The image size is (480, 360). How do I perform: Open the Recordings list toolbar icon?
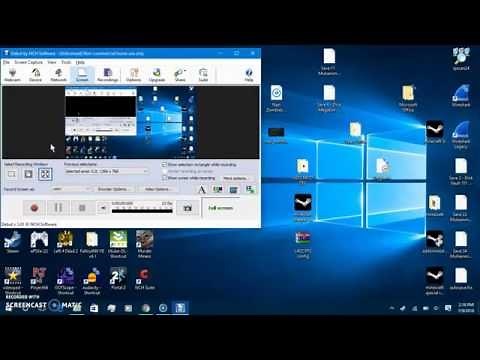click(107, 75)
